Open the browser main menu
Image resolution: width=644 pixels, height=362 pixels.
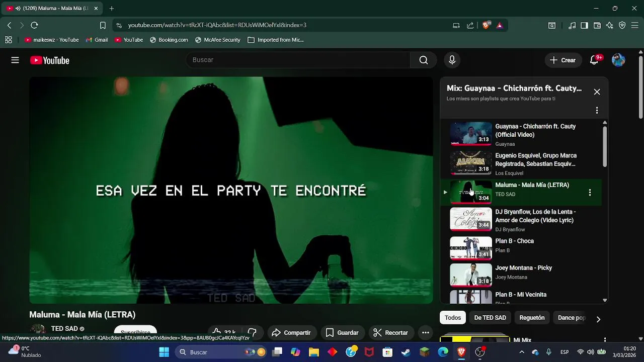[x=635, y=25]
